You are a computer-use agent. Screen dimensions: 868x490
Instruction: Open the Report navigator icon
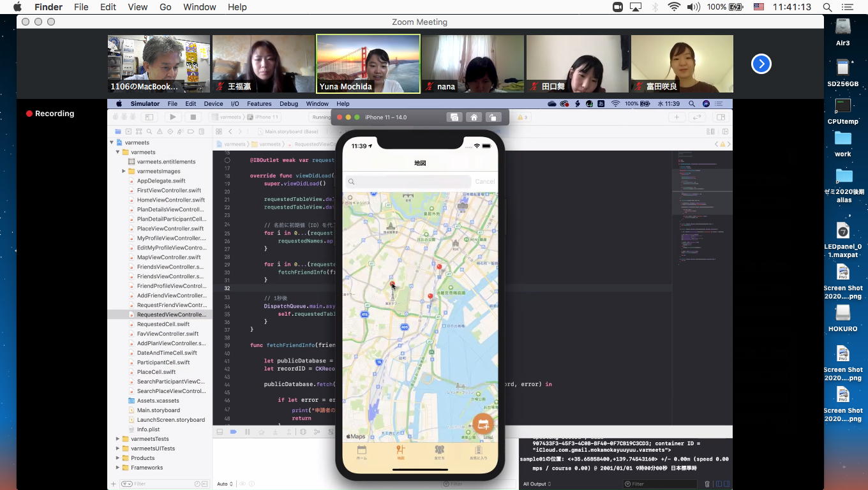(x=202, y=131)
